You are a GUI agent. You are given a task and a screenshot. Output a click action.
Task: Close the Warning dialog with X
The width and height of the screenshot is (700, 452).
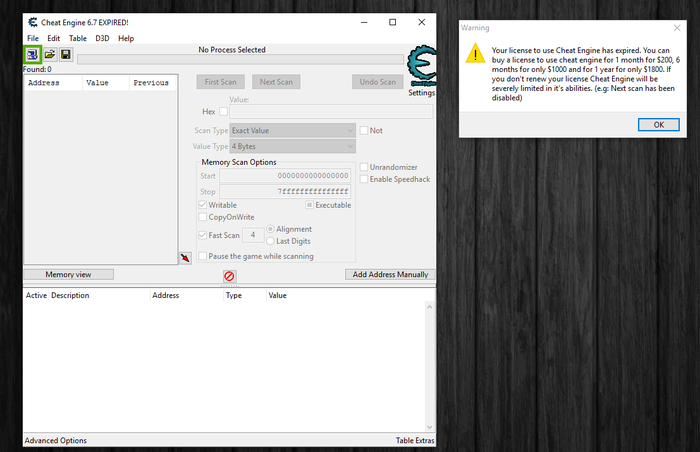pyautogui.click(x=677, y=28)
